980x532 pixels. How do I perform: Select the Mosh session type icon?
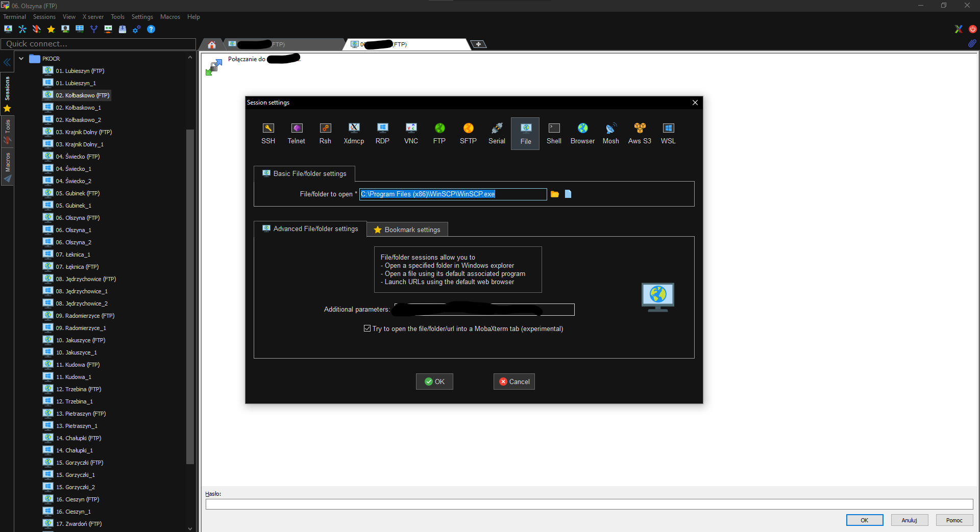610,133
